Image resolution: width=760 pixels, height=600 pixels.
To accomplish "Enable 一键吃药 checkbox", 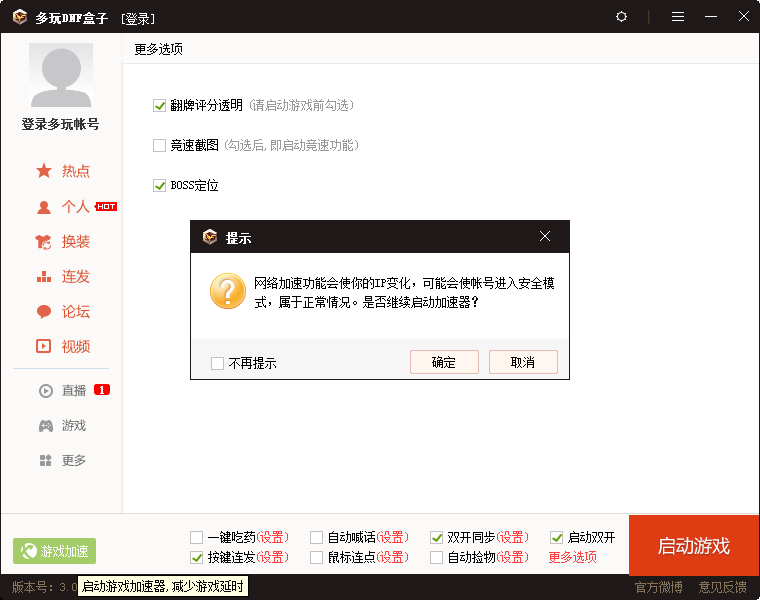I will 196,537.
